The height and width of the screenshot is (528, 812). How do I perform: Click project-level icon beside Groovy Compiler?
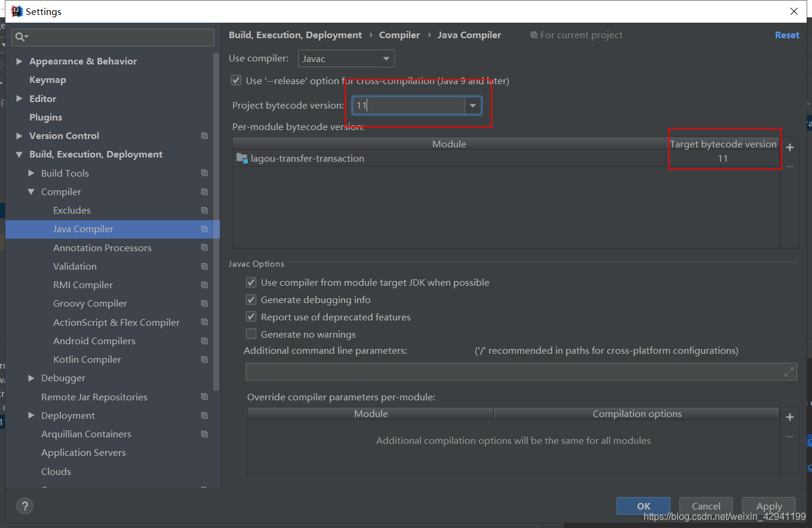(205, 303)
